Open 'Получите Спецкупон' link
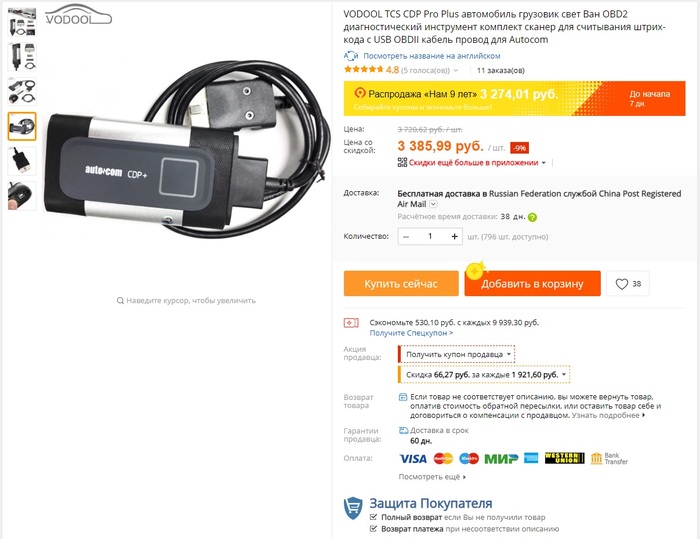700x539 pixels. tap(411, 333)
